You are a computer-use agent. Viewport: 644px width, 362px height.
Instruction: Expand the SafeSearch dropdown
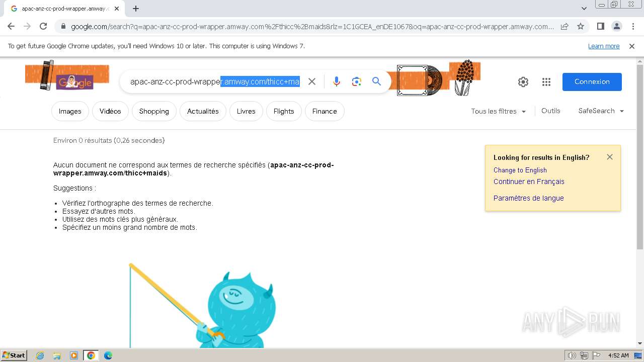[x=601, y=111]
